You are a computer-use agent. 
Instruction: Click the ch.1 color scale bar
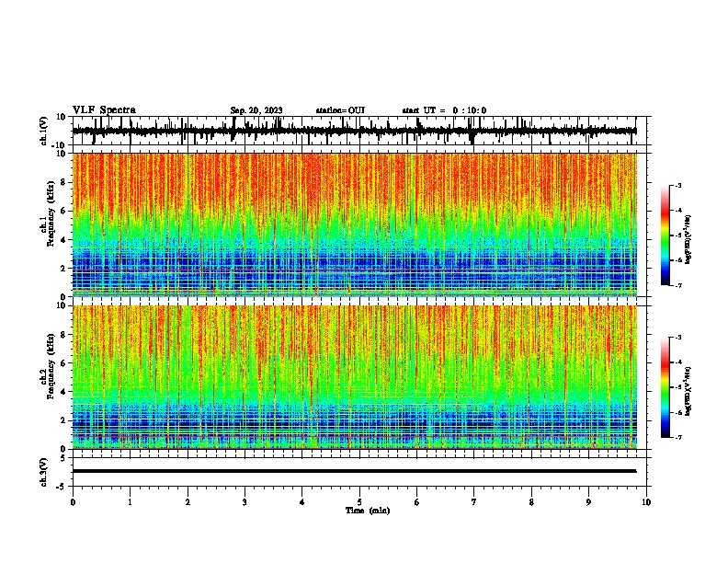(665, 236)
